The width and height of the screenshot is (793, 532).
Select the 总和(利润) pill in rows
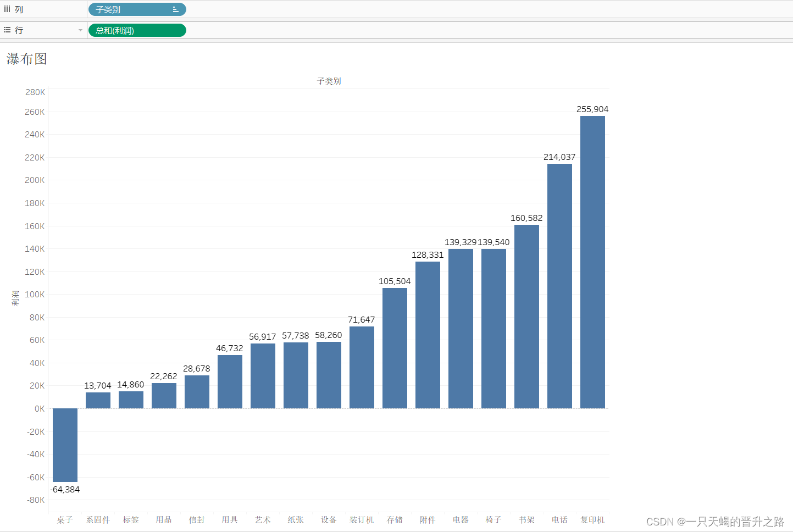137,30
